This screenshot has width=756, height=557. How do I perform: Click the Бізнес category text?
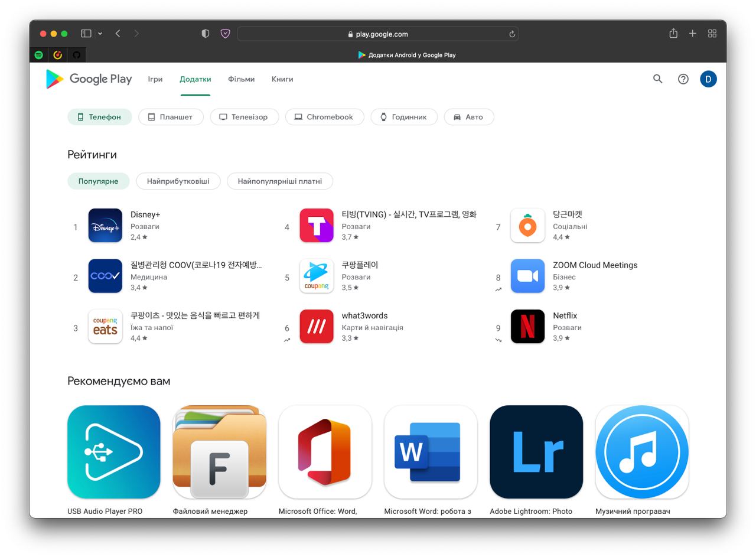tap(564, 277)
